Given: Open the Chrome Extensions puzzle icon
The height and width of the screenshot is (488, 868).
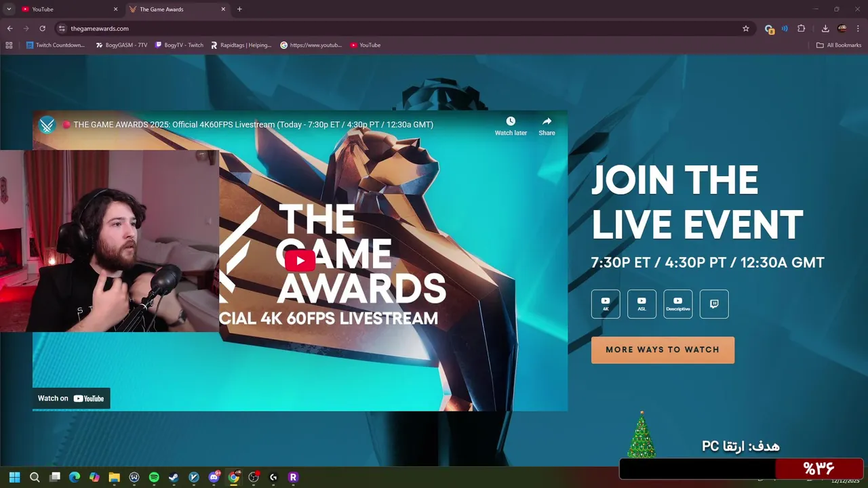Looking at the screenshot, I should coord(802,28).
